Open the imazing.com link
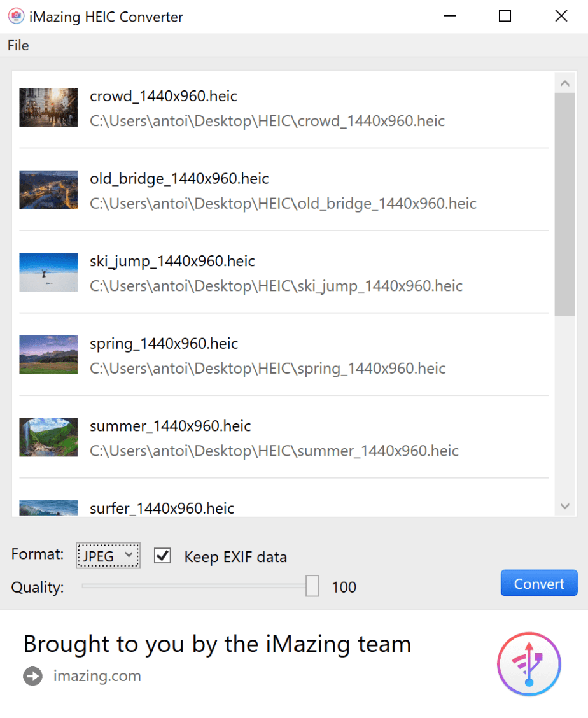Viewport: 588px width, 718px height. [97, 676]
